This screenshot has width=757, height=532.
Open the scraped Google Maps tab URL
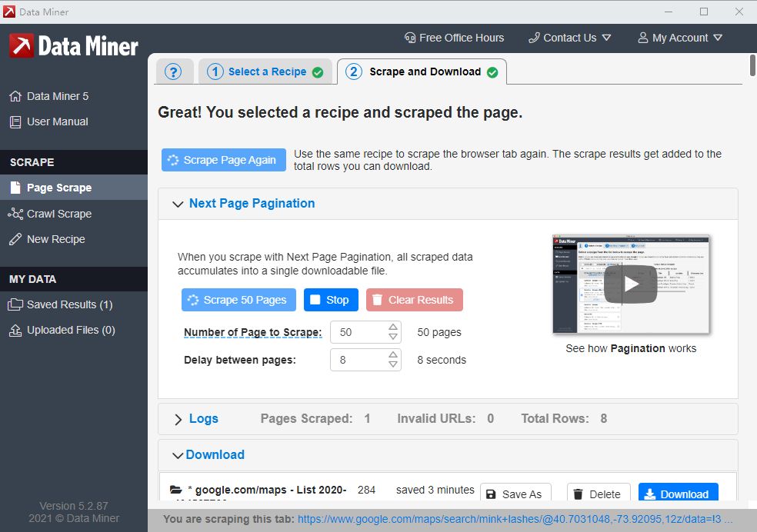[x=515, y=520]
